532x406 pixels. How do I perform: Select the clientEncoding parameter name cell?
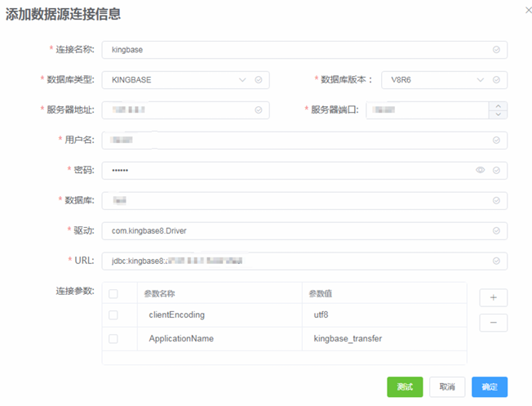219,315
